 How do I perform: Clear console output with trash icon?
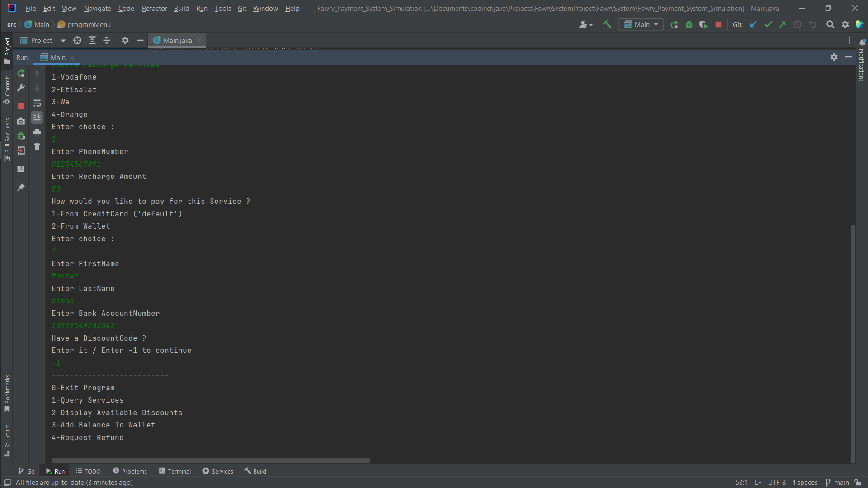click(x=37, y=146)
